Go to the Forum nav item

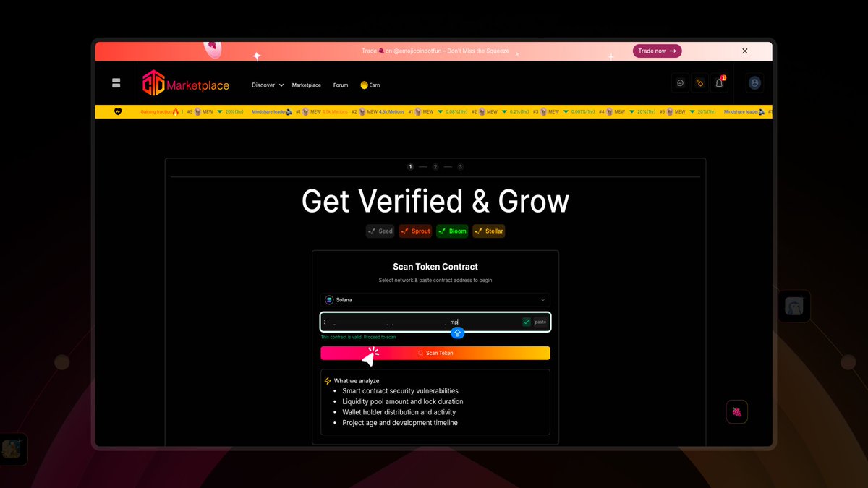click(x=341, y=85)
